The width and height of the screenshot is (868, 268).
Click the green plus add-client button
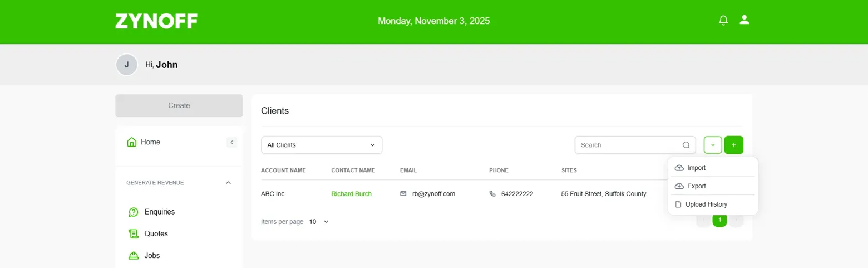(734, 145)
